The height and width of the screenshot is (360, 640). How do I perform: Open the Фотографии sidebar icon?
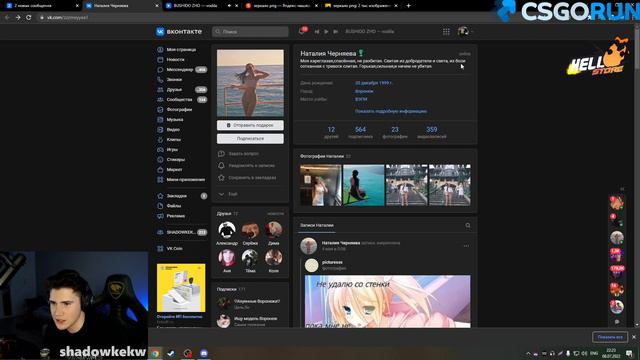pos(160,109)
